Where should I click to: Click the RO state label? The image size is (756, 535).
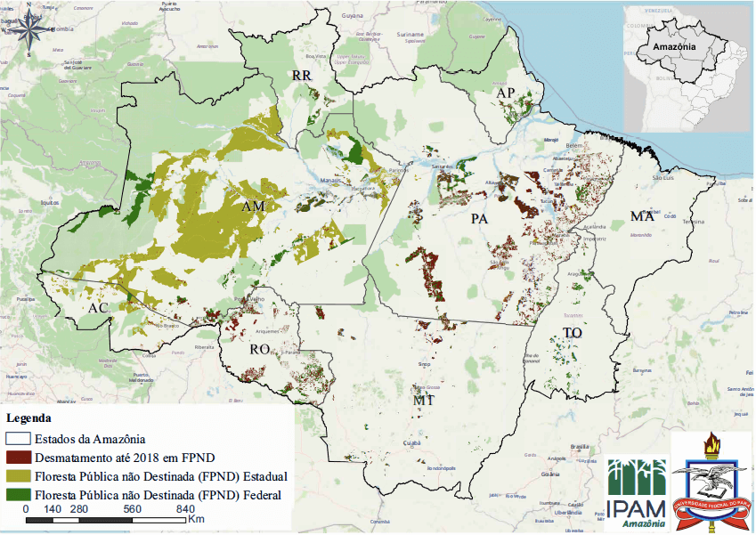(x=259, y=350)
